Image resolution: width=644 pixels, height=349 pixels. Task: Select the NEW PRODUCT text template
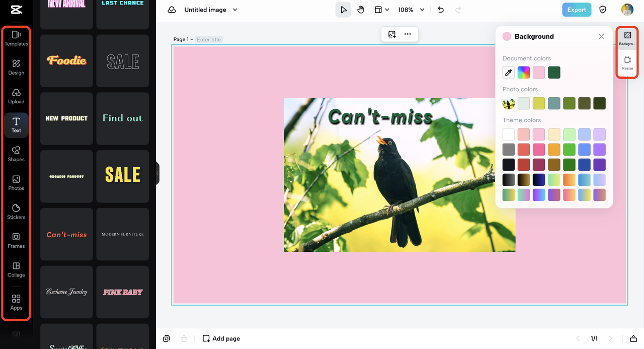(x=66, y=119)
